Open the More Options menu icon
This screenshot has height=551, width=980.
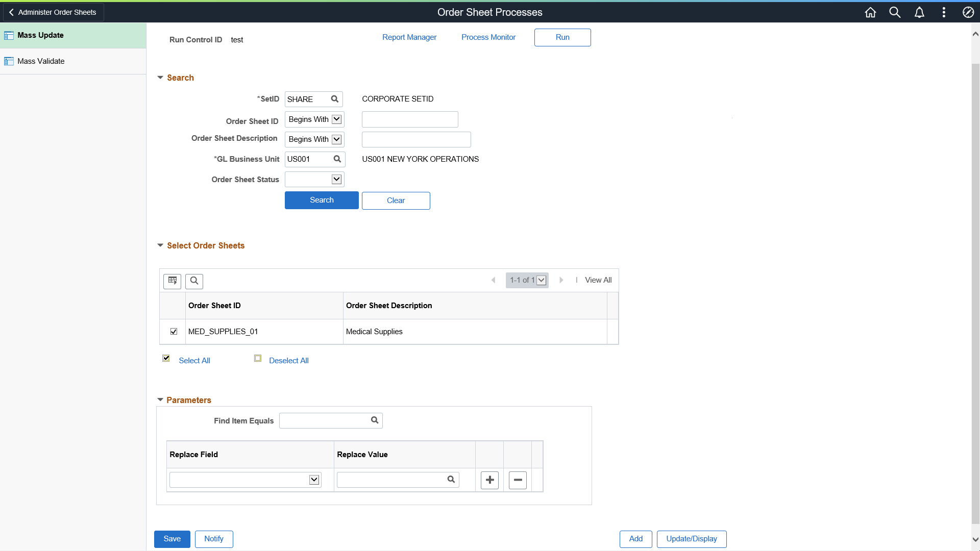(x=944, y=12)
